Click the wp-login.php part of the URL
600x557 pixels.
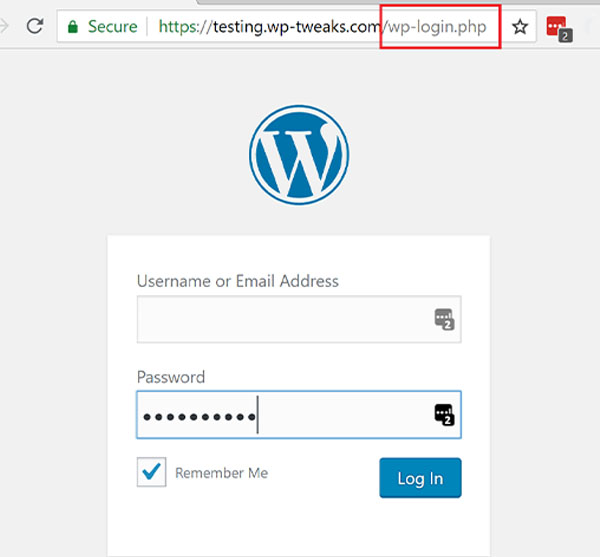click(x=437, y=27)
